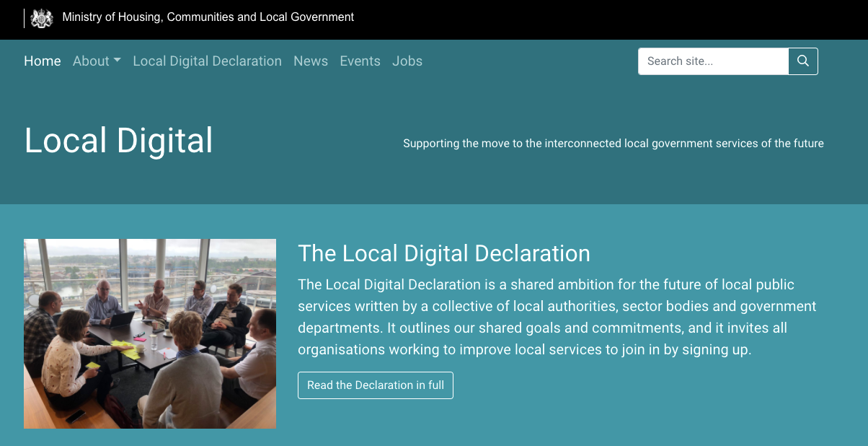Expand the About dropdown menu
Image resolution: width=868 pixels, height=446 pixels.
coord(97,61)
